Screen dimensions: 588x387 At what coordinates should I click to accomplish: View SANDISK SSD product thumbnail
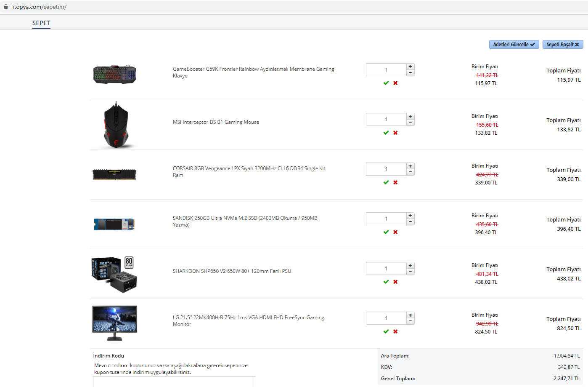(x=114, y=224)
